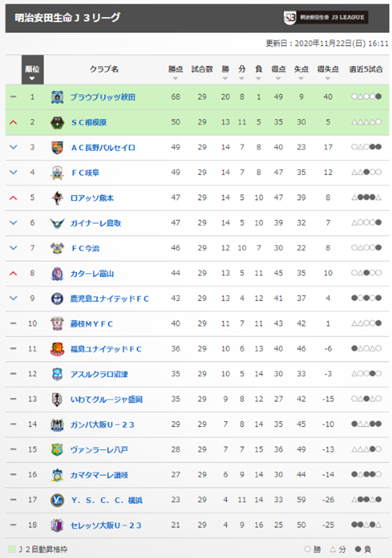Open ロアッソ熊本 club link
The height and width of the screenshot is (558, 392).
coord(92,198)
